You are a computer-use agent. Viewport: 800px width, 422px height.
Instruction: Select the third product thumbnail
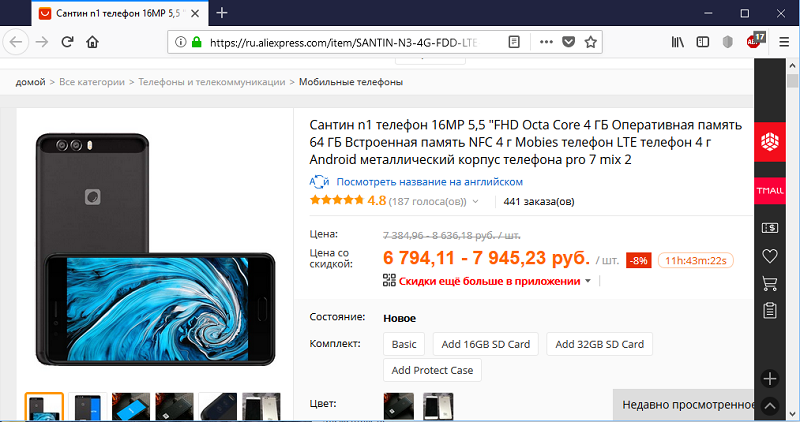[131, 407]
